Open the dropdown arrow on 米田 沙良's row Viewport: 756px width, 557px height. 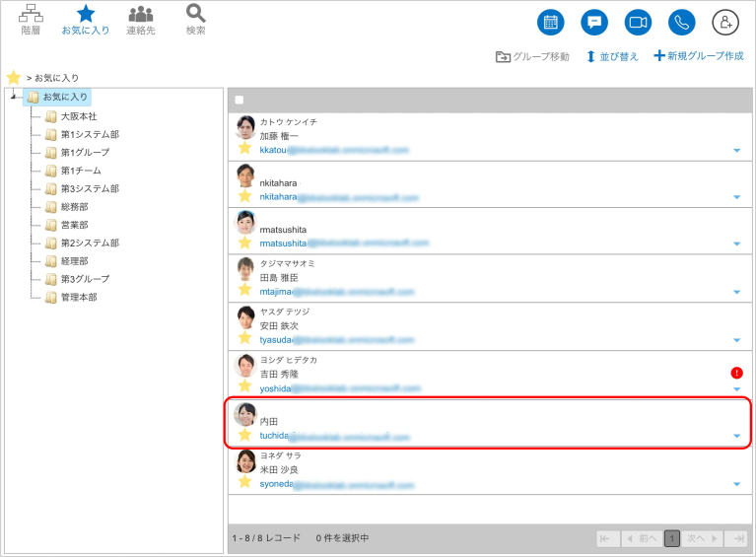coord(736,484)
